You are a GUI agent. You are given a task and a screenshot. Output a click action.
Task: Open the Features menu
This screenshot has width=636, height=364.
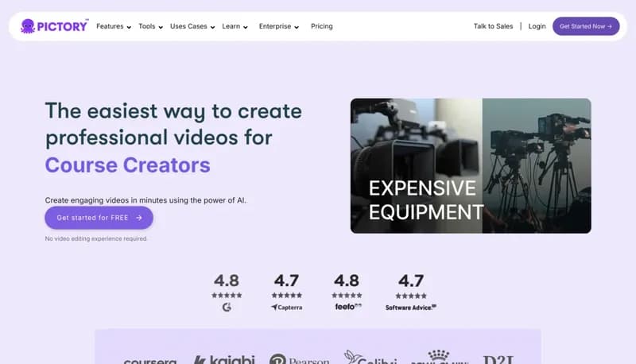pyautogui.click(x=110, y=26)
